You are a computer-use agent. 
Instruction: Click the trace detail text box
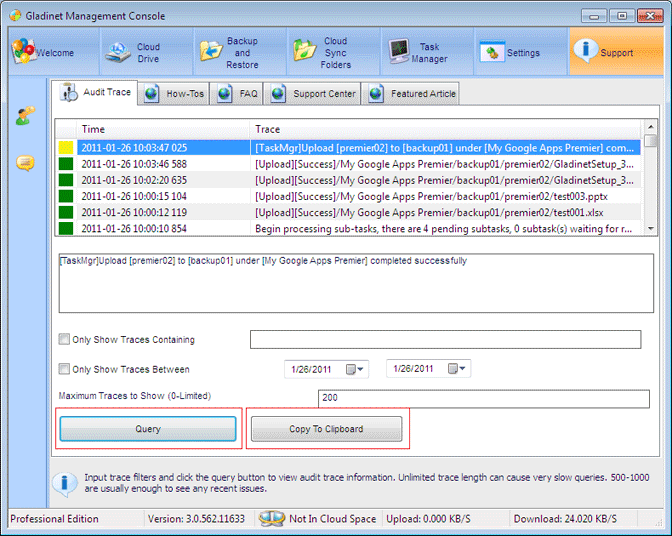pyautogui.click(x=356, y=283)
